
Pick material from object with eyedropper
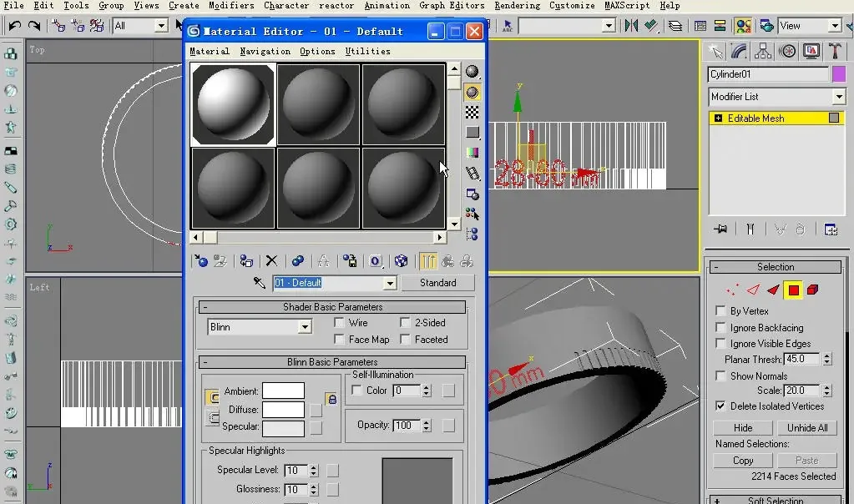(x=260, y=283)
